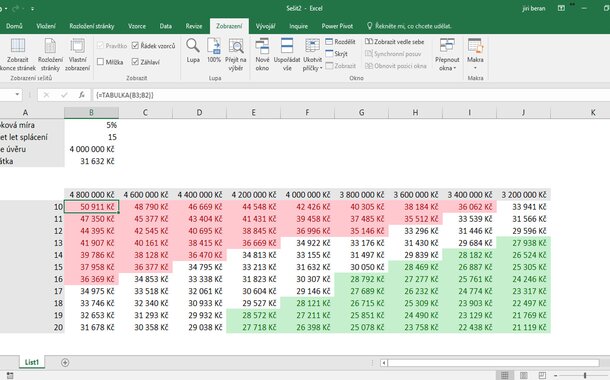The image size is (610, 380).
Task: Click the formula bar cancel X
Action: [x=46, y=95]
